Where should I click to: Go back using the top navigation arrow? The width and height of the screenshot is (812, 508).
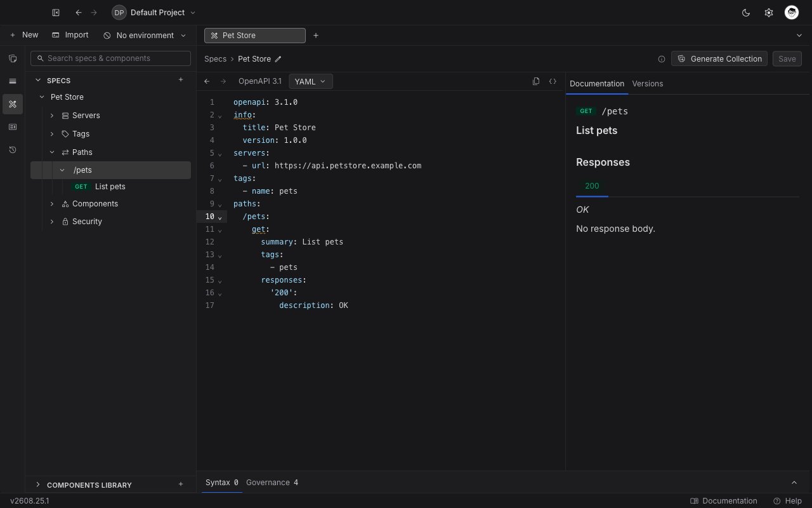pyautogui.click(x=79, y=13)
